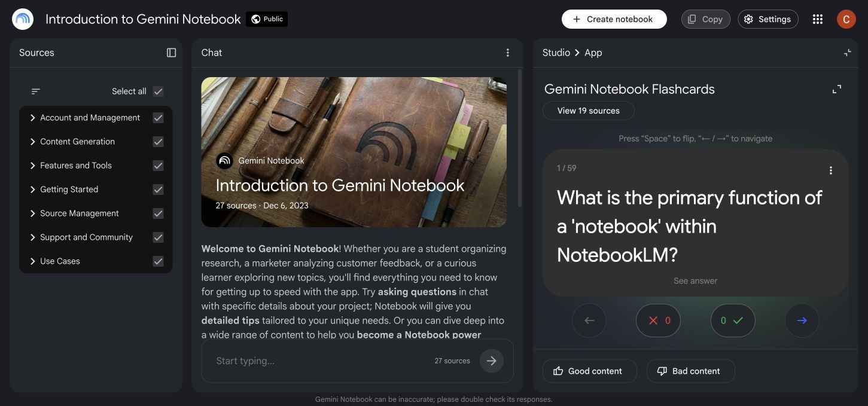Open the Gemini Notebook home logo
Screen dimensions: 868x406
[23, 19]
